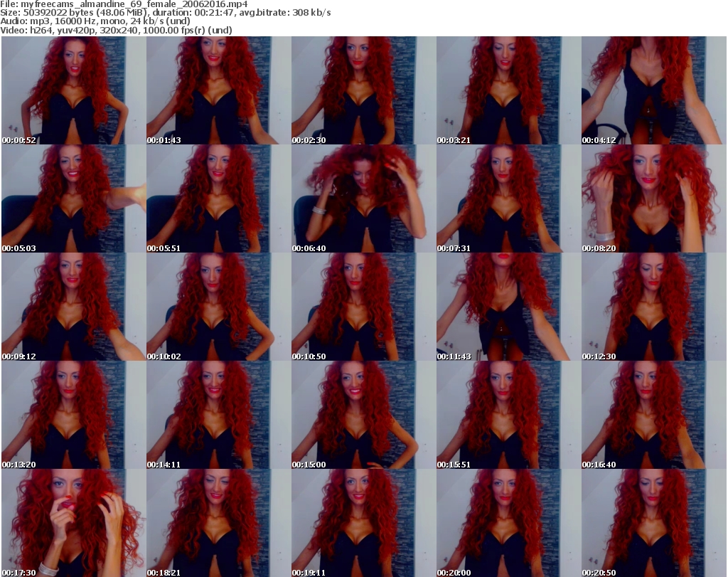Click the Audio line showing mp3 16000 Hz
728x577 pixels.
coord(95,21)
